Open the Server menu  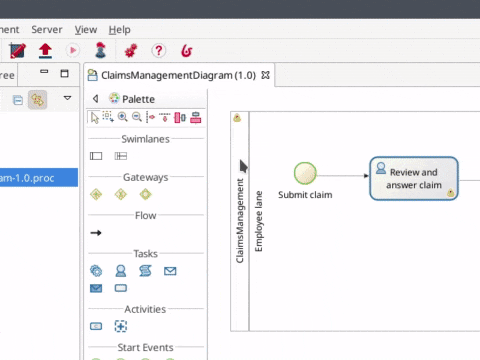(47, 30)
